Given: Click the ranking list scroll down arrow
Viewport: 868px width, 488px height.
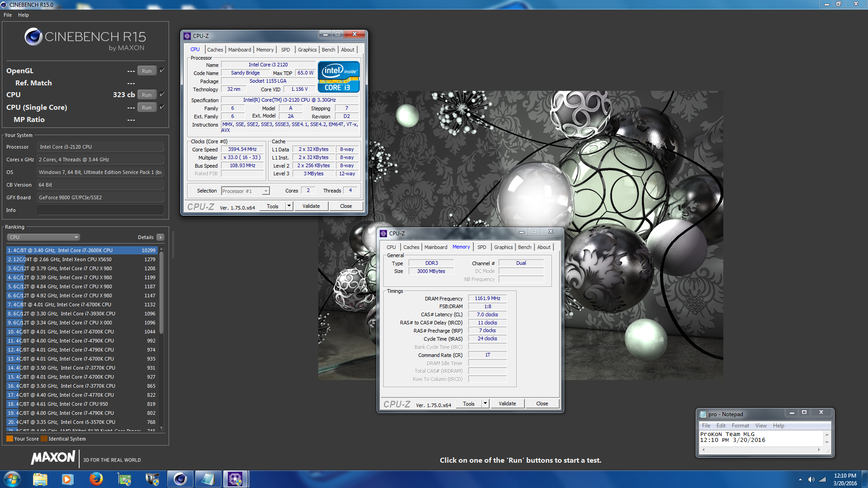Looking at the screenshot, I should tap(161, 428).
